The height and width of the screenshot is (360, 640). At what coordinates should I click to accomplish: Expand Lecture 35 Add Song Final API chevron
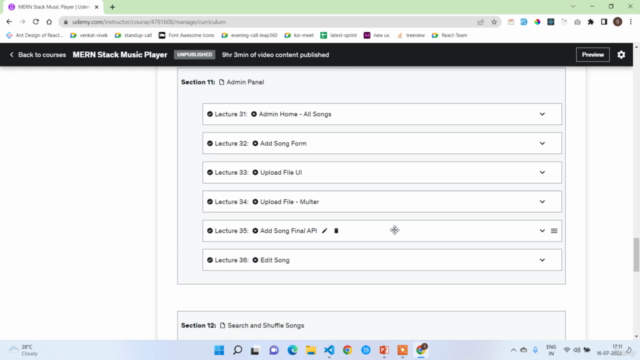[x=542, y=231]
